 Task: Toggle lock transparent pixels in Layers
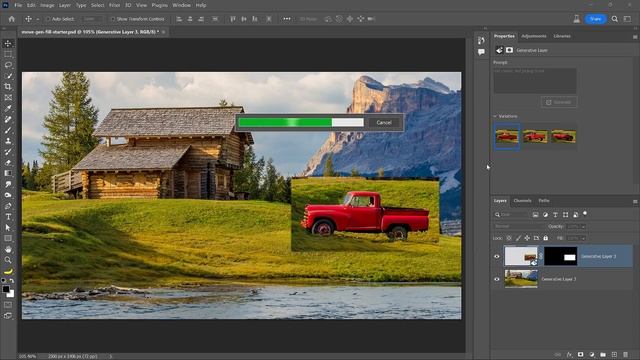point(509,238)
